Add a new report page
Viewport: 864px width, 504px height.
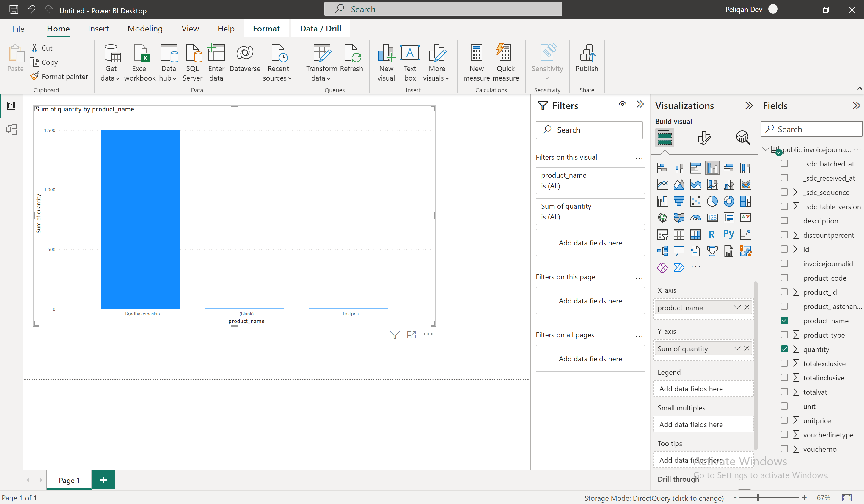(103, 480)
